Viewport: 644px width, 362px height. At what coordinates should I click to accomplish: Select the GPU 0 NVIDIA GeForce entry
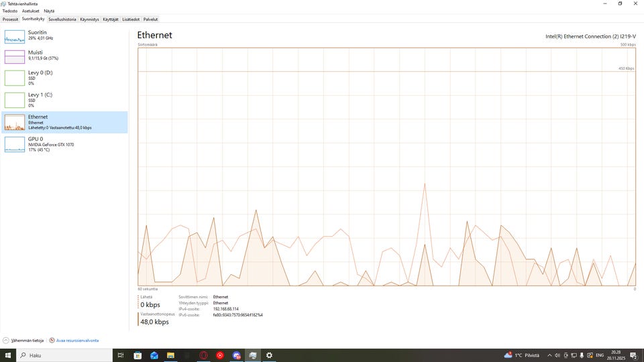pos(64,144)
